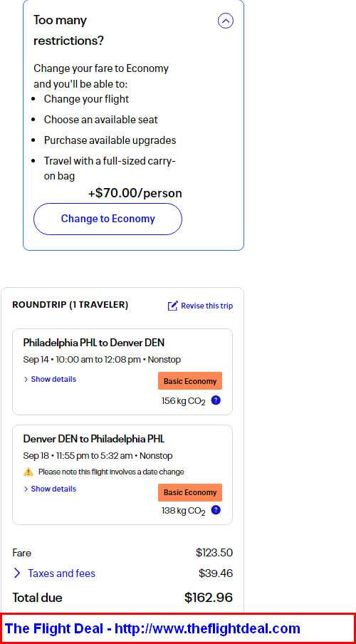Image resolution: width=356 pixels, height=644 pixels.
Task: Select outbound flight Basic Economy badge
Action: point(190,381)
